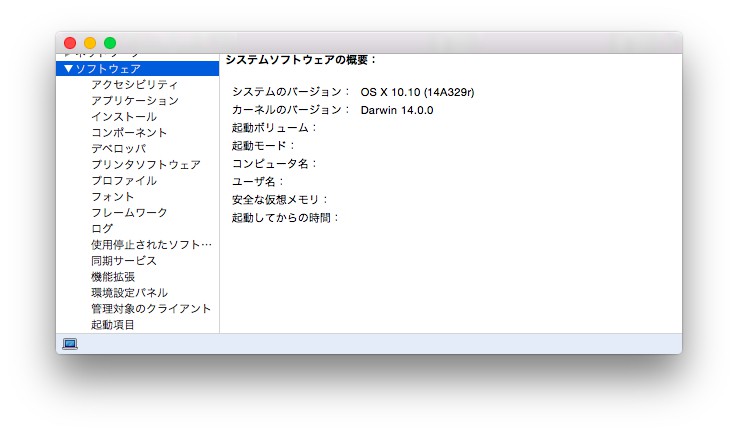The image size is (738, 434).
Task: Select インストール in the sidebar
Action: tap(124, 117)
